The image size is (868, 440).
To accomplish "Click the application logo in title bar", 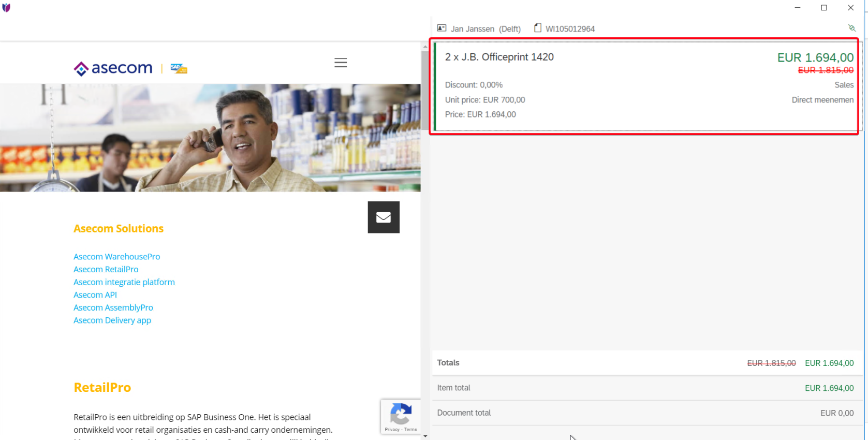I will [x=6, y=8].
